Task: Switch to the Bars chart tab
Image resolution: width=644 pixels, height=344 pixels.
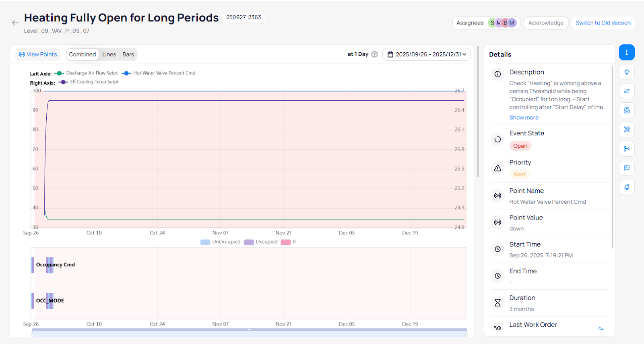Action: [x=128, y=54]
